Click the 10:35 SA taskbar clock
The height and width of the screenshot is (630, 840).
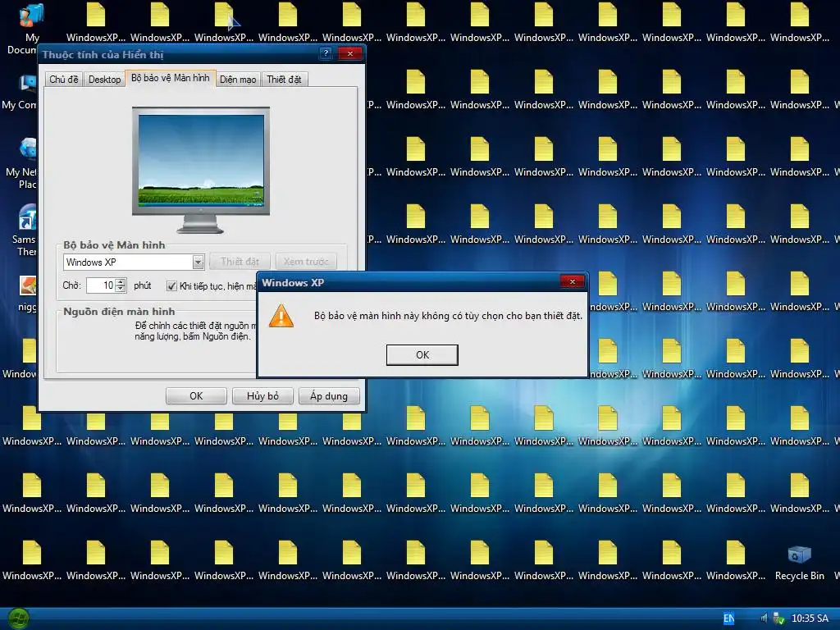coord(810,619)
